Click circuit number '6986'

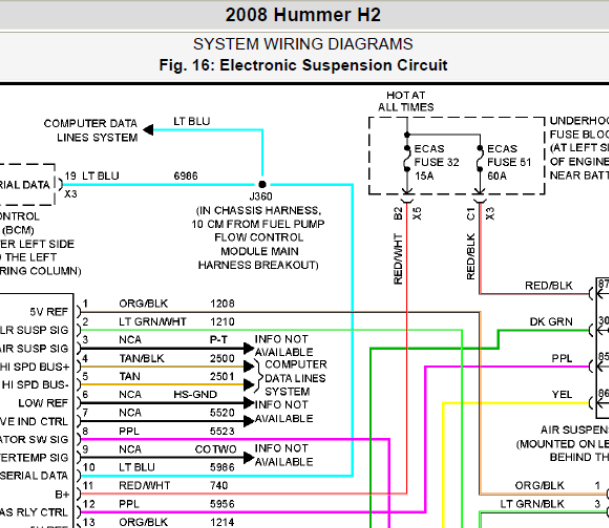(186, 176)
